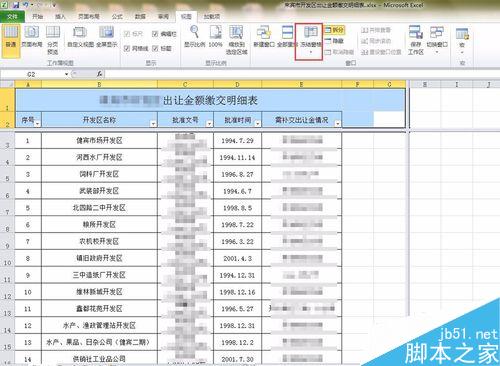
Task: Open filter dropdown on 开发区名称 header
Action: (153, 124)
